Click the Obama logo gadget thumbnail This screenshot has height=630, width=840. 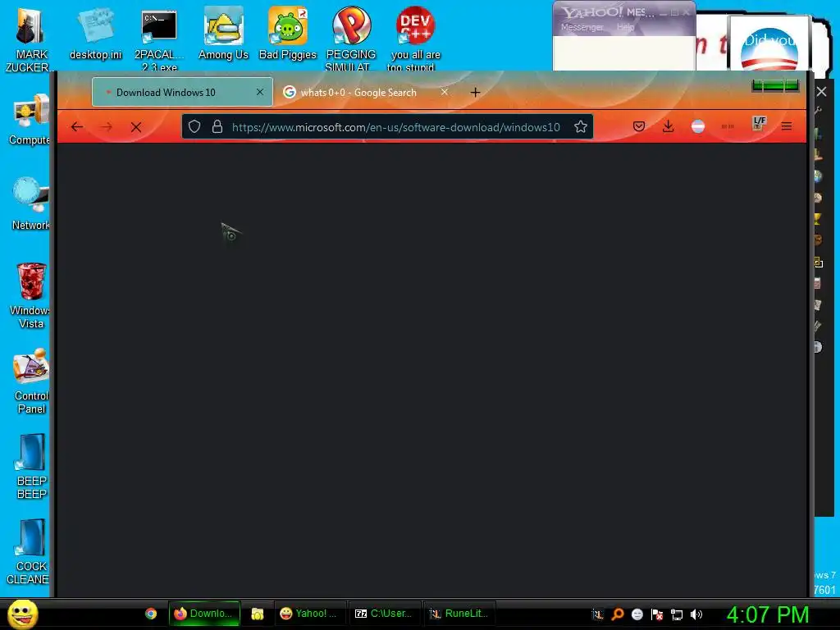pyautogui.click(x=769, y=44)
